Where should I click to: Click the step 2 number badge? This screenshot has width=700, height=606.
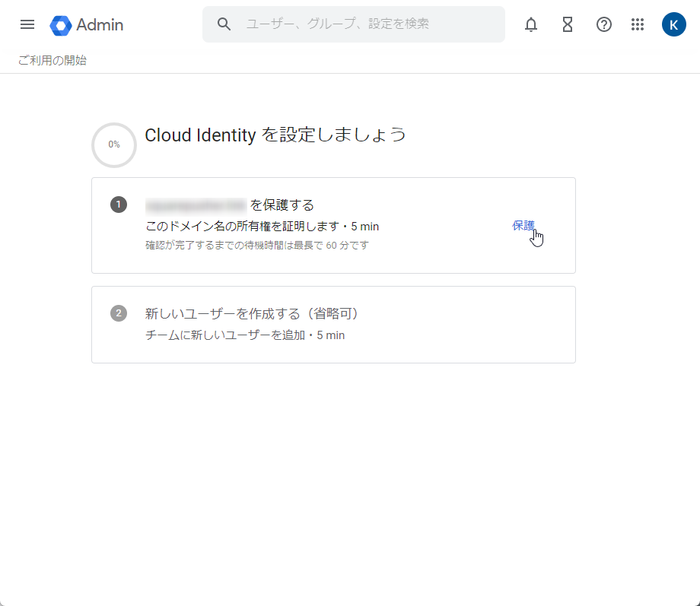click(119, 313)
